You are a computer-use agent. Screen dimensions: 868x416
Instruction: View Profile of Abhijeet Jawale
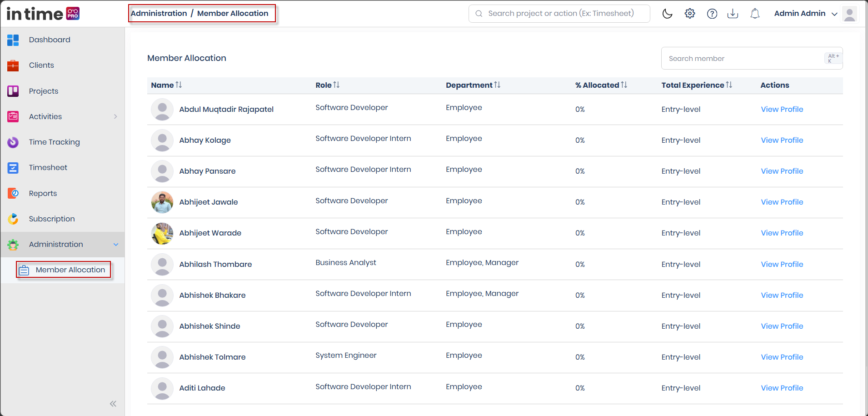pyautogui.click(x=782, y=202)
